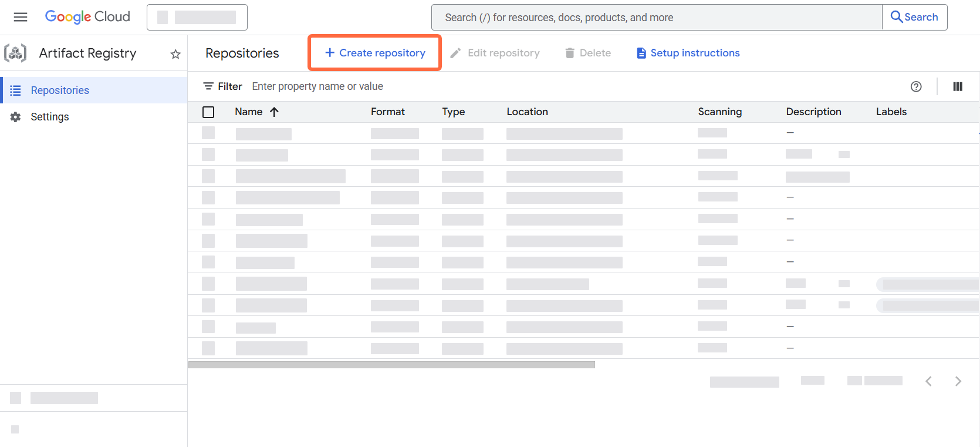
Task: Click Create repository
Action: [x=375, y=53]
